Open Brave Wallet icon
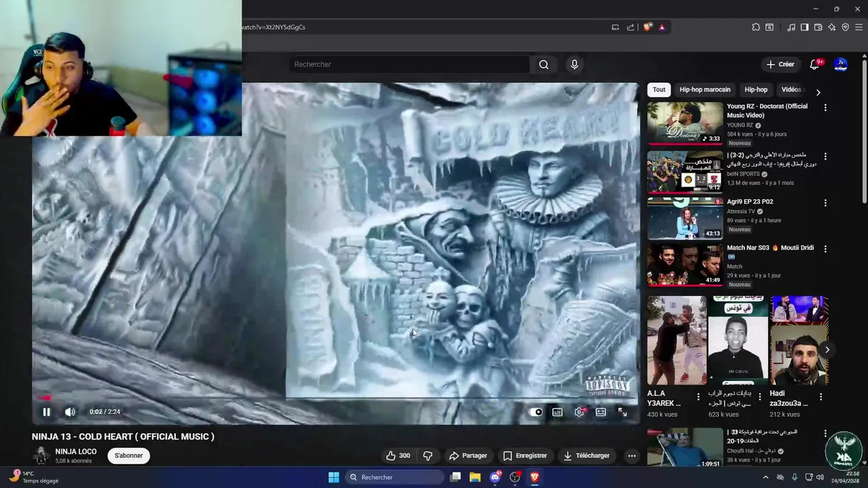Screen dimensions: 868x488 [818, 27]
